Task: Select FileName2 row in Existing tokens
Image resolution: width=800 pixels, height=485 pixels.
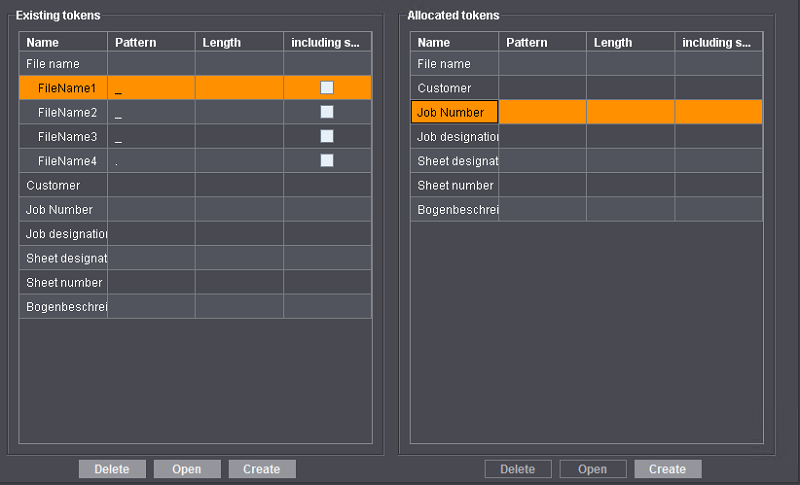Action: click(x=195, y=112)
